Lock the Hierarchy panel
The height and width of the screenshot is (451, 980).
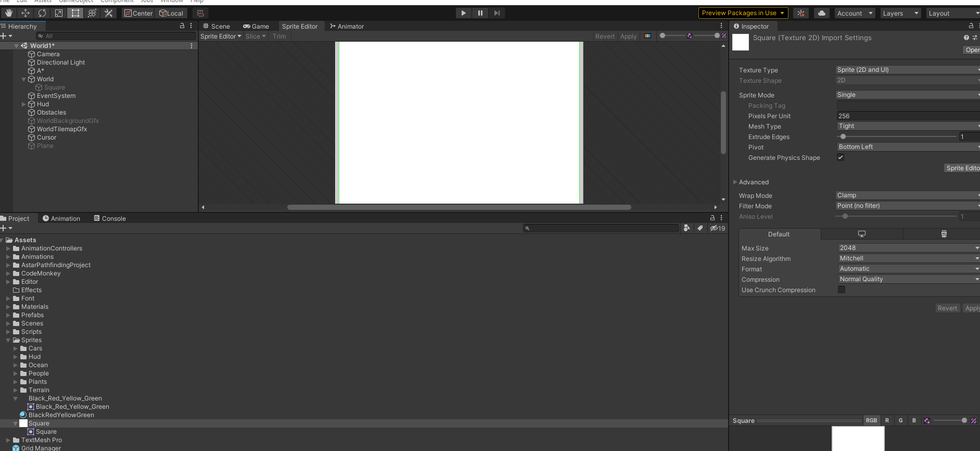(x=182, y=26)
